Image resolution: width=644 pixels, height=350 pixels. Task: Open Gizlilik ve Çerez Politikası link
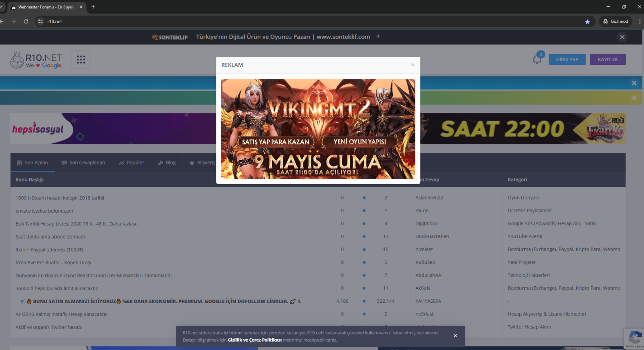click(x=254, y=340)
